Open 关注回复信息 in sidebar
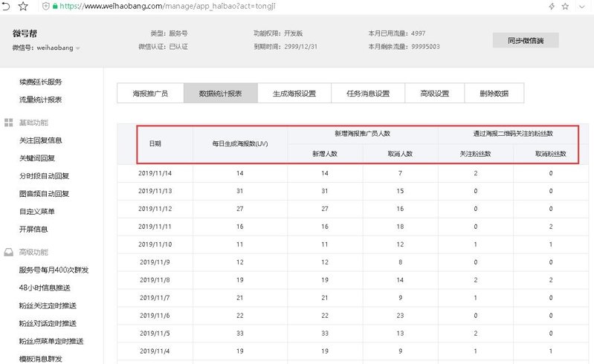Viewport: 594px width, 364px height. point(41,140)
